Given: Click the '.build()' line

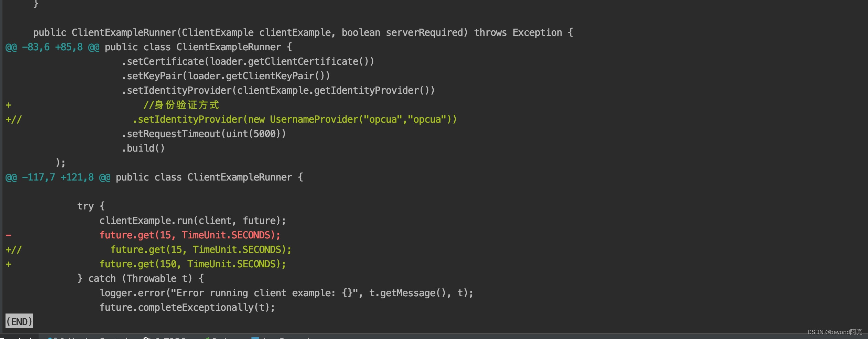Looking at the screenshot, I should [x=143, y=148].
